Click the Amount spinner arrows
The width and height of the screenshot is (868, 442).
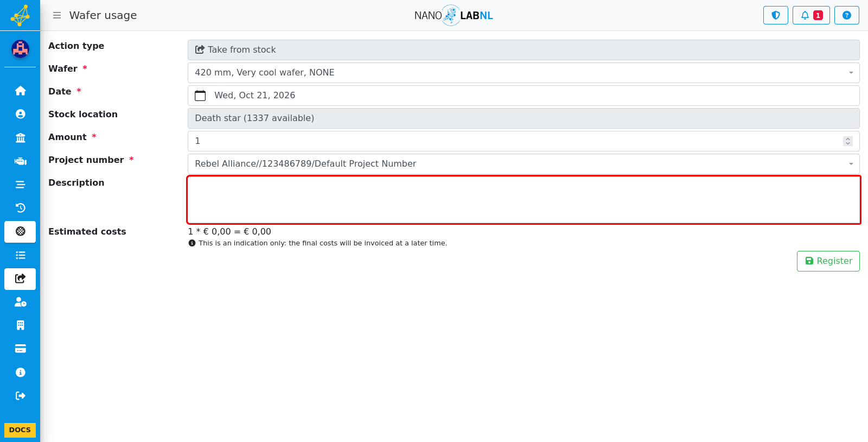coord(848,141)
